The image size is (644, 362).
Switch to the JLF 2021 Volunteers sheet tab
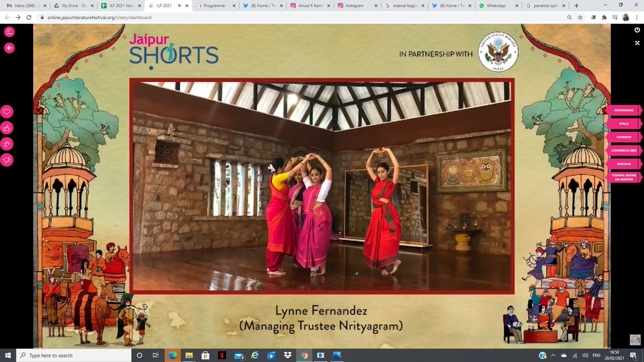point(121,5)
